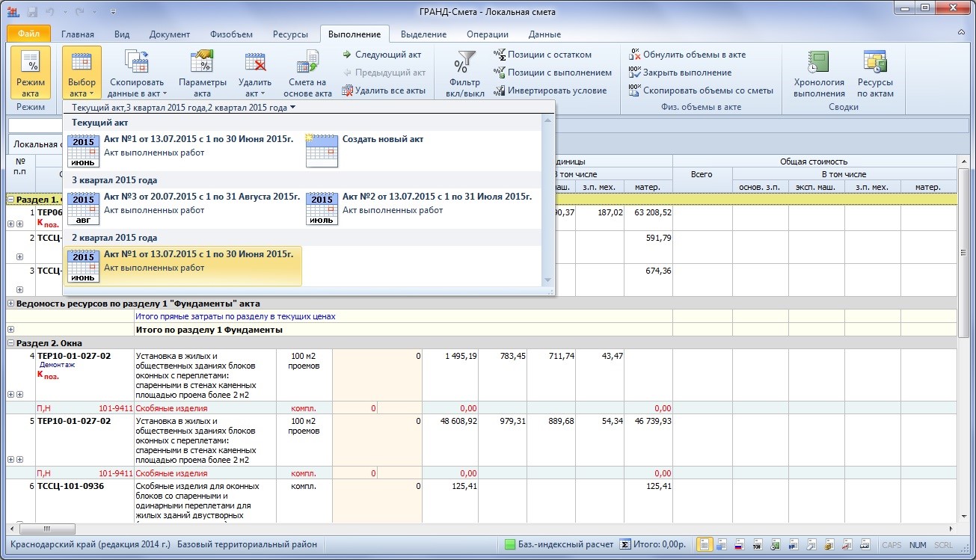Go to Следующий акт
Screen dimensions: 976x560
click(x=382, y=55)
